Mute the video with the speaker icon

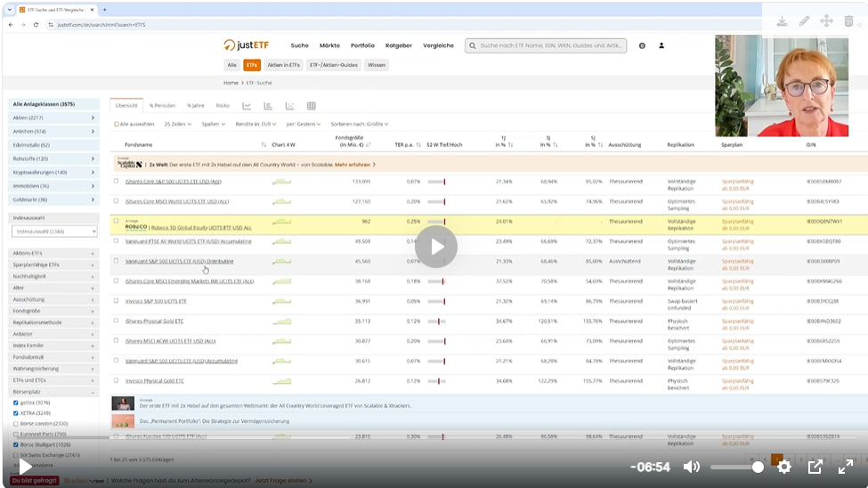[692, 467]
